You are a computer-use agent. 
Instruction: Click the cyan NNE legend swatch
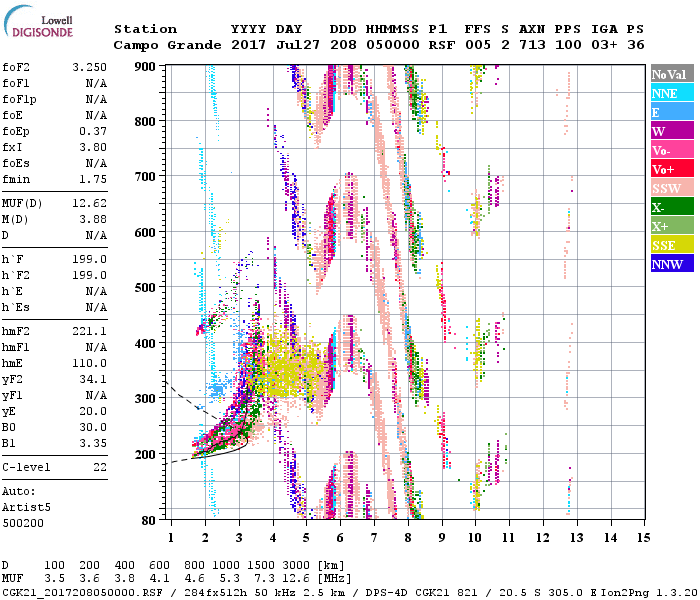(x=672, y=93)
